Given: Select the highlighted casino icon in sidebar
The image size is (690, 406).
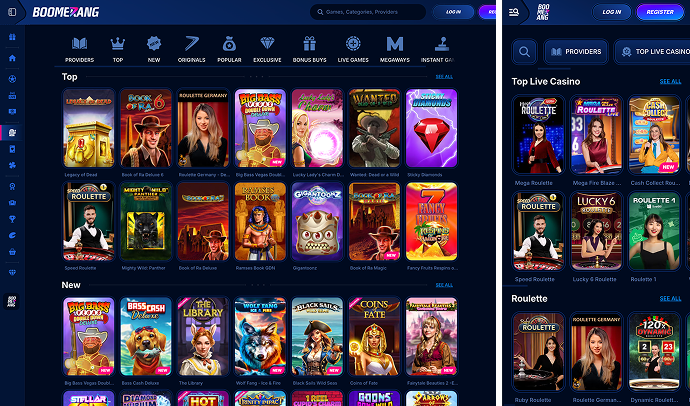Looking at the screenshot, I should coord(12,132).
